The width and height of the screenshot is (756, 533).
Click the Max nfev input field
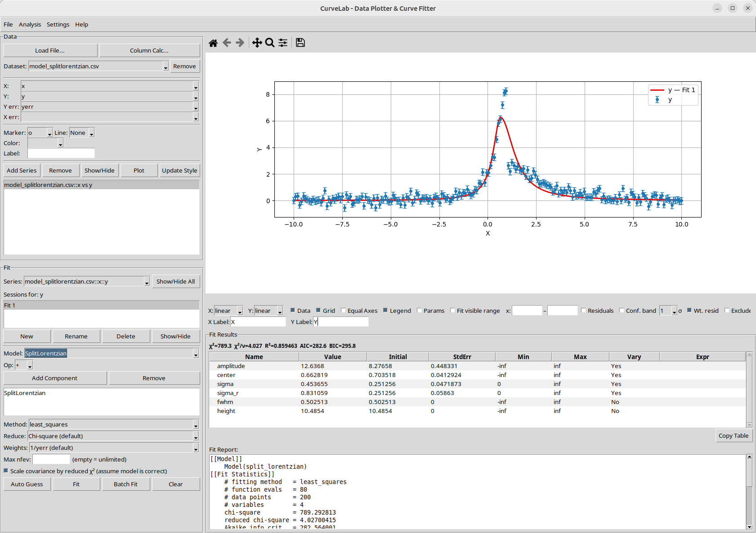51,459
